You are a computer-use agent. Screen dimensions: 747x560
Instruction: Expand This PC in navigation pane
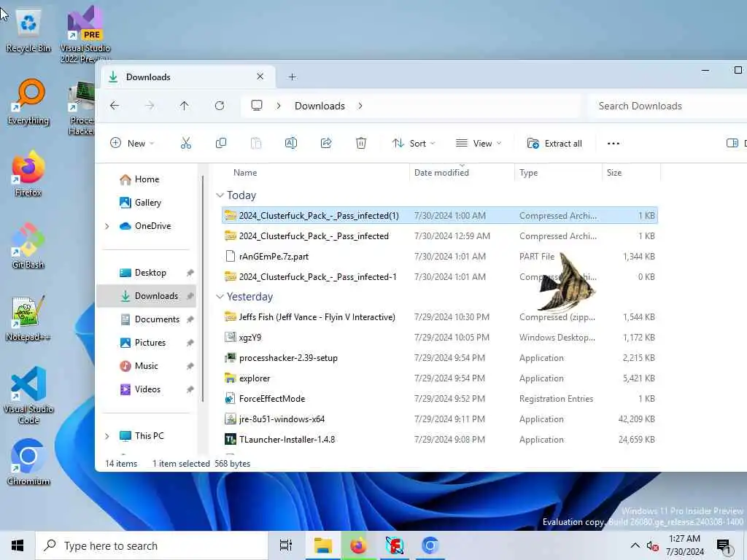(x=107, y=436)
